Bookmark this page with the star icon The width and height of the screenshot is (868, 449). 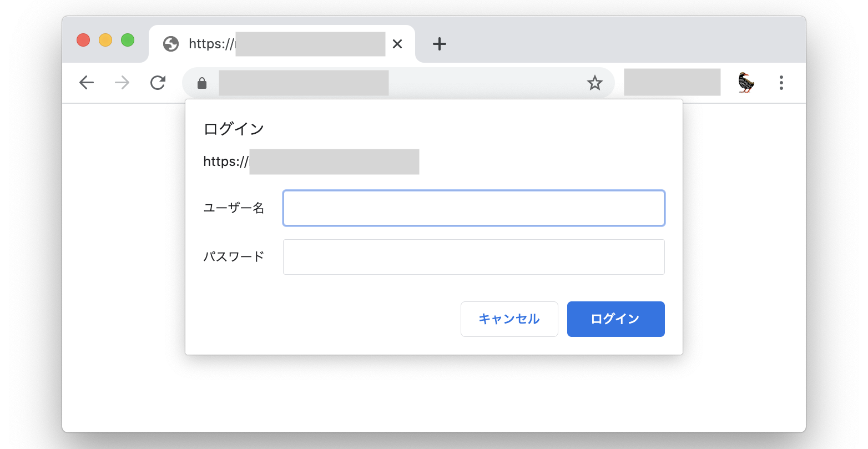click(x=594, y=82)
